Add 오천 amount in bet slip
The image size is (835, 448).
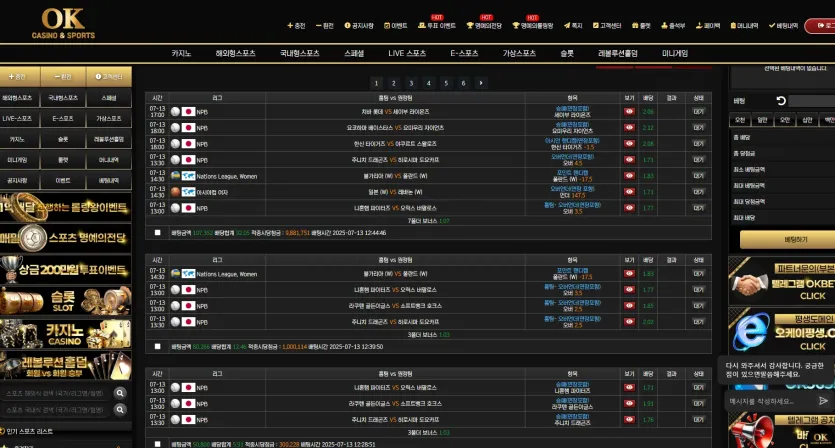tap(740, 120)
